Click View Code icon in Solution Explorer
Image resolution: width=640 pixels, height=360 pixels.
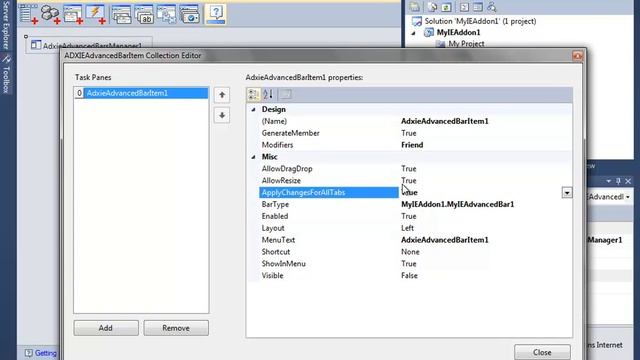click(464, 7)
